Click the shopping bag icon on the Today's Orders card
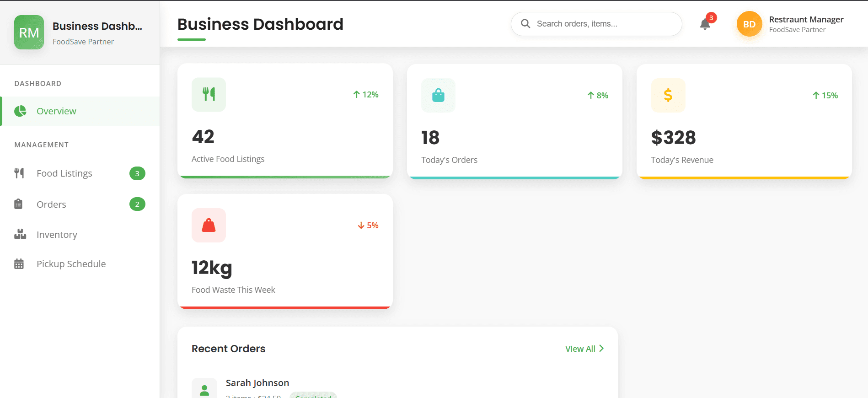 coord(438,95)
